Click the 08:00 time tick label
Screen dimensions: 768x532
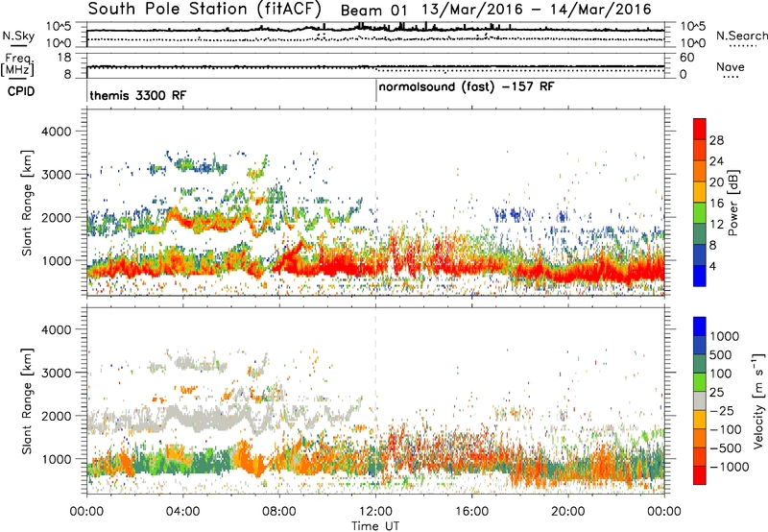[279, 512]
